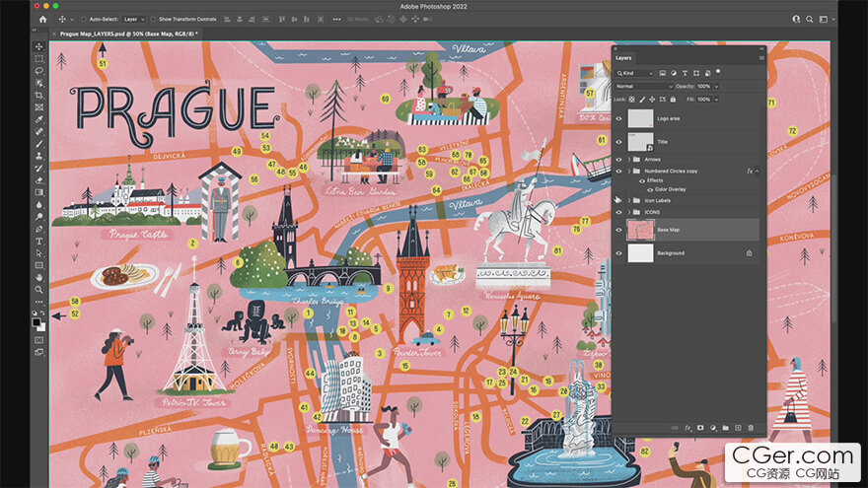Viewport: 868px width, 488px height.
Task: Select the Clone Stamp tool
Action: pos(38,156)
